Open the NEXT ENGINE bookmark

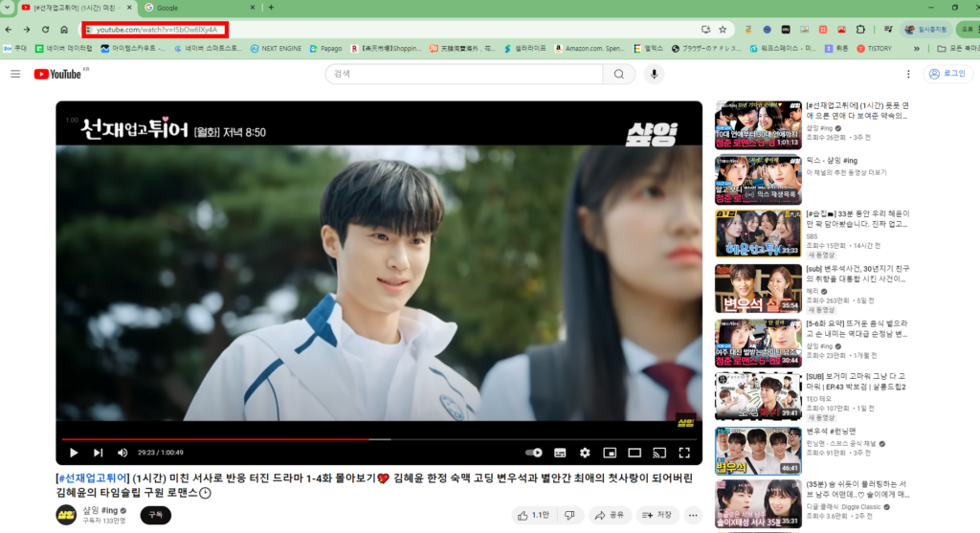click(276, 48)
